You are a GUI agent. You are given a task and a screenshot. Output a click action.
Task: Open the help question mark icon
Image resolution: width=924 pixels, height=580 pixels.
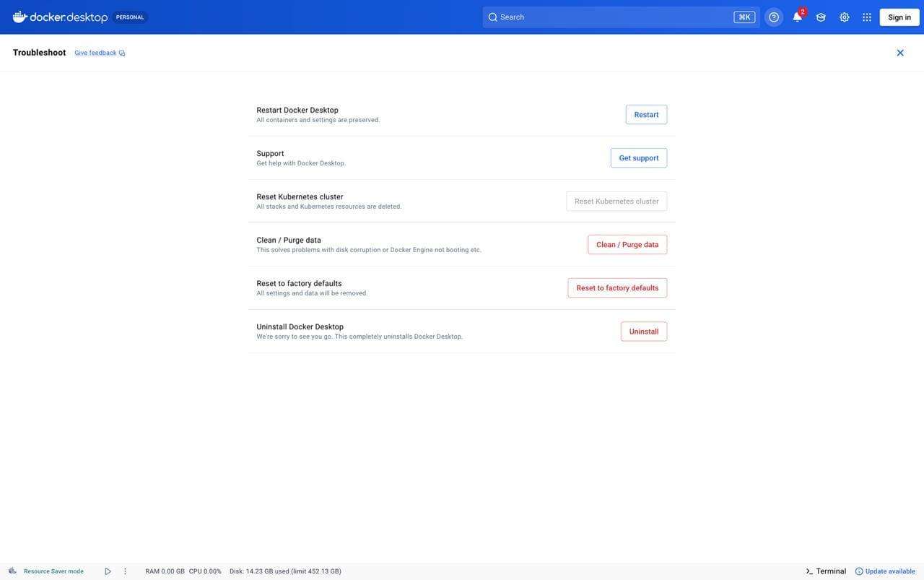coord(774,17)
